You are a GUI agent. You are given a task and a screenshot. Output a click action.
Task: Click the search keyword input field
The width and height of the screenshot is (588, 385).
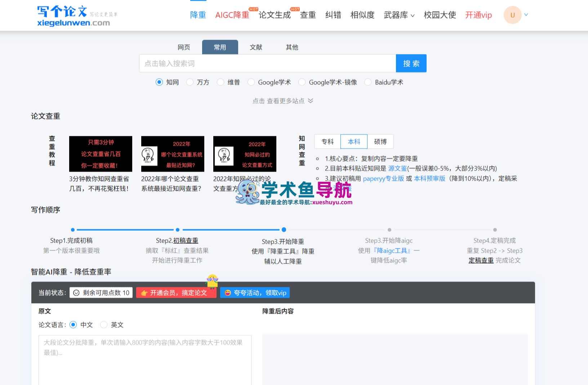[x=267, y=63]
